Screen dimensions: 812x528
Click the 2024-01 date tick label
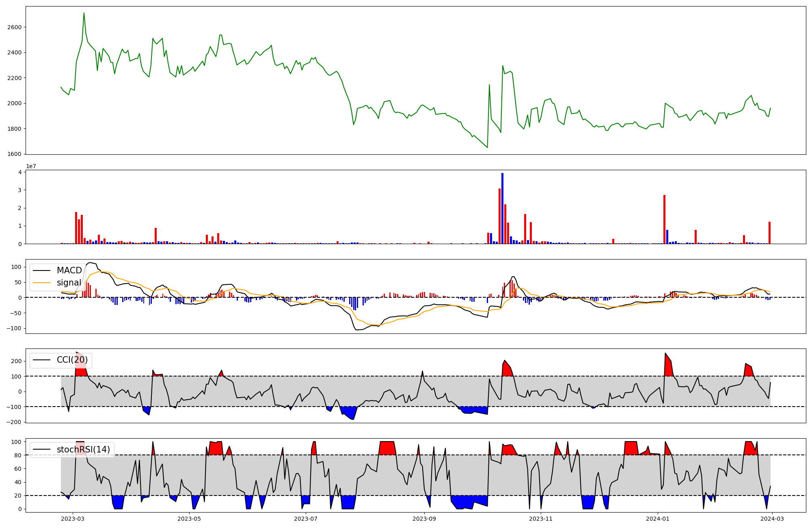point(657,519)
